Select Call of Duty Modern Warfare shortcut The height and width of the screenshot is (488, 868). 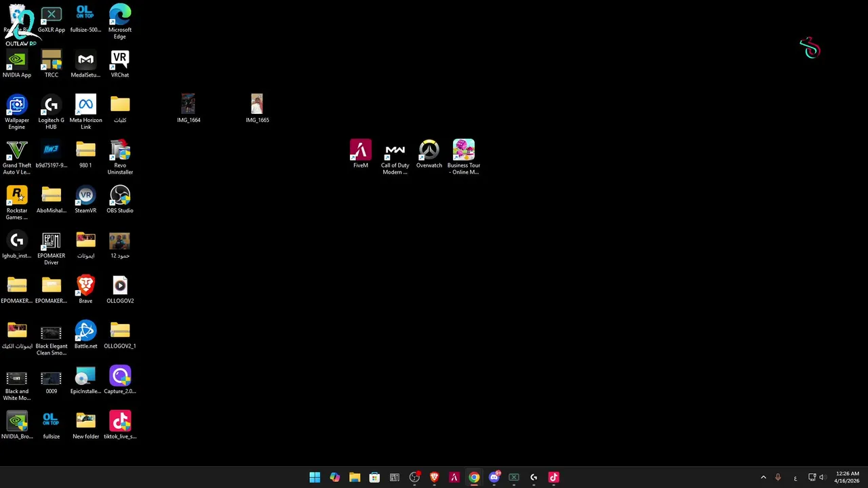[395, 158]
